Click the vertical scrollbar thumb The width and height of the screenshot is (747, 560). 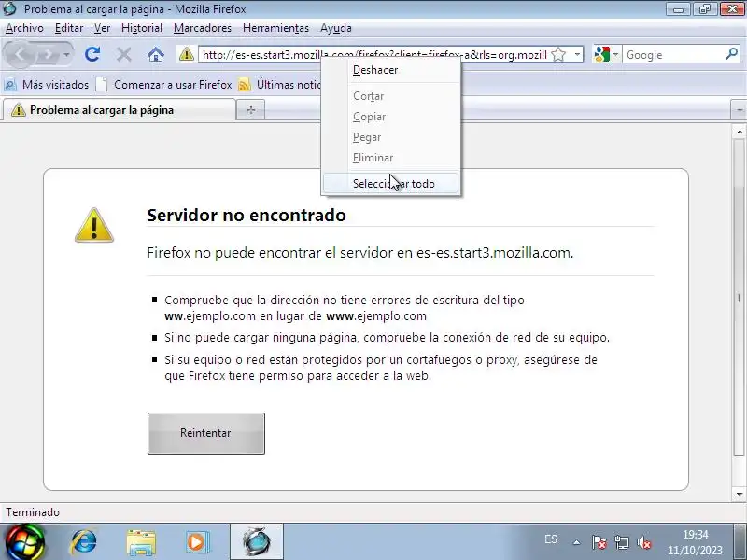pyautogui.click(x=739, y=298)
